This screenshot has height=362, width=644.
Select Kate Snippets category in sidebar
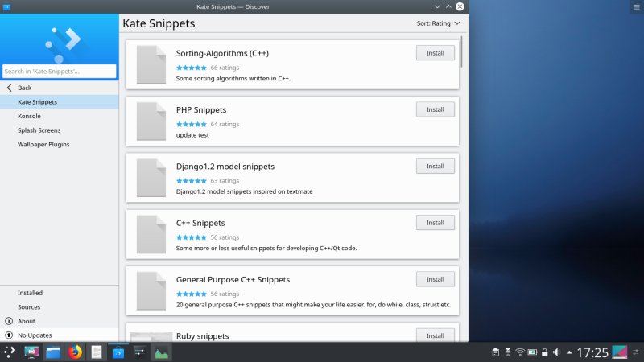pos(60,102)
